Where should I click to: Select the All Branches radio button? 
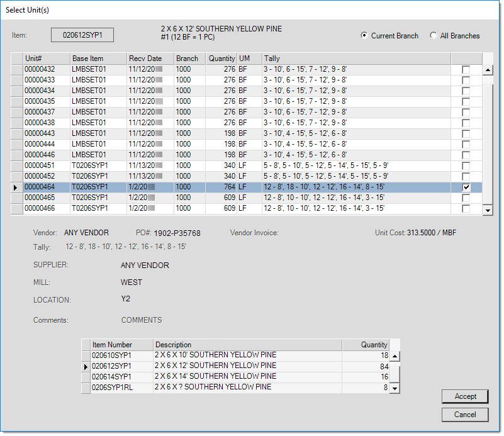click(x=434, y=35)
